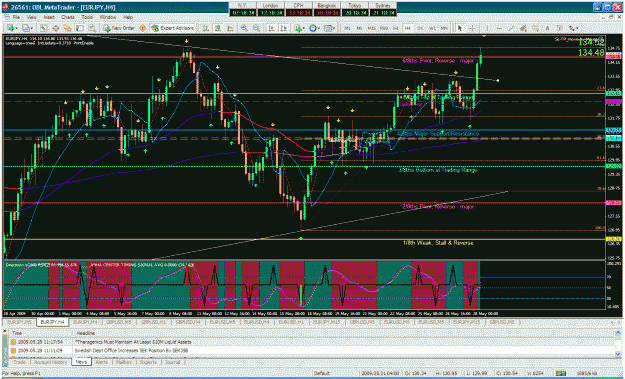Select the M30 timeframe

[384, 28]
